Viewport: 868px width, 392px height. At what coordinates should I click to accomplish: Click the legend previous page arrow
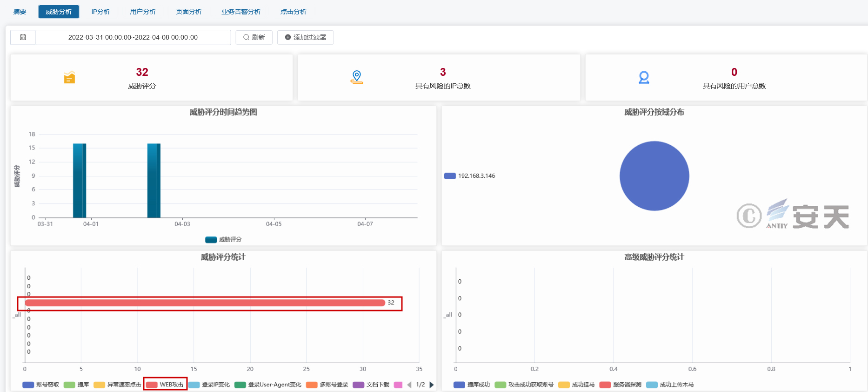(x=409, y=385)
